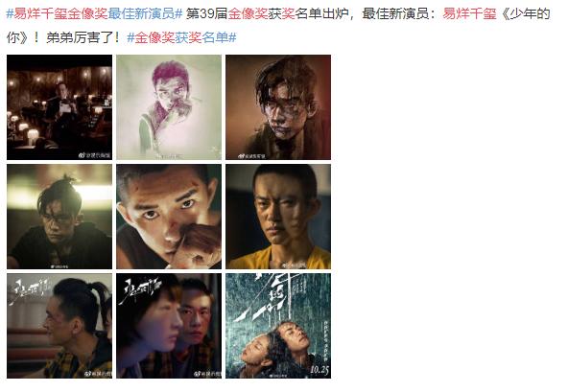Click the Weibo watermark on restaurant photo
Viewport: 568px width, 392px height.
click(95, 155)
